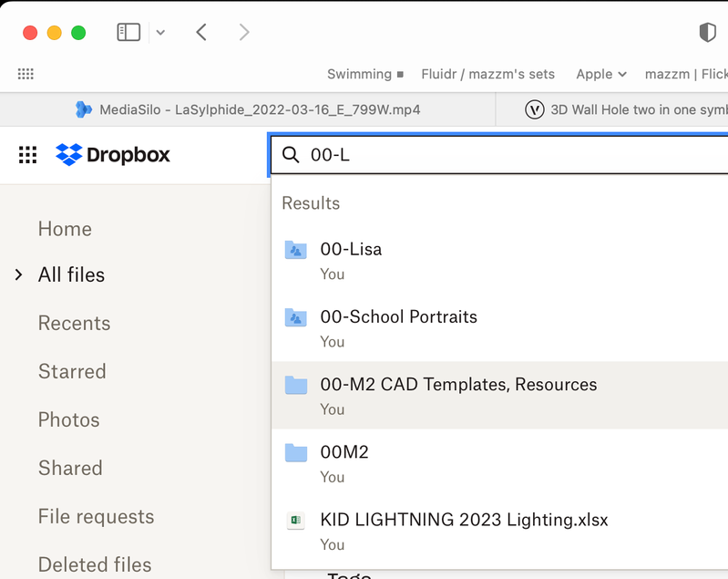Go to Recents in sidebar
Viewport: 728px width, 579px height.
click(74, 323)
